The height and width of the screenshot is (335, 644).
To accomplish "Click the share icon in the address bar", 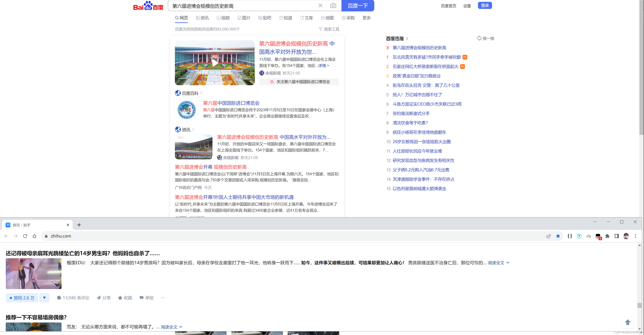I will [x=549, y=236].
